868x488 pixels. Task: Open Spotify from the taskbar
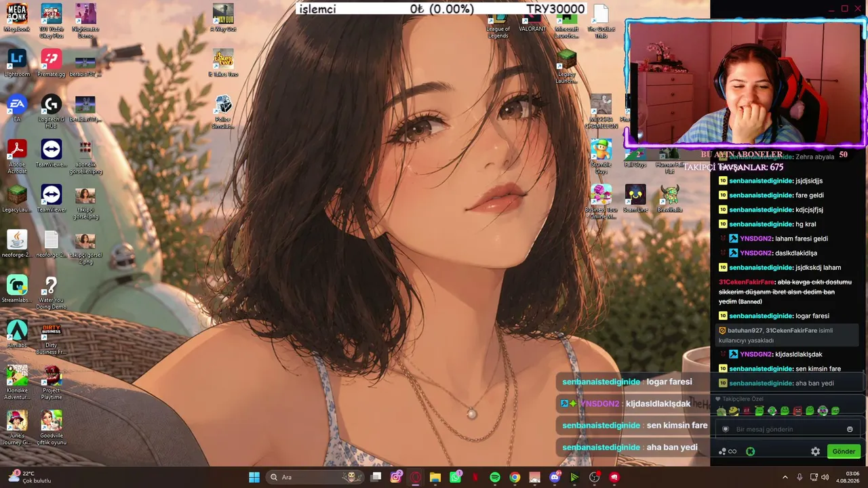(495, 477)
